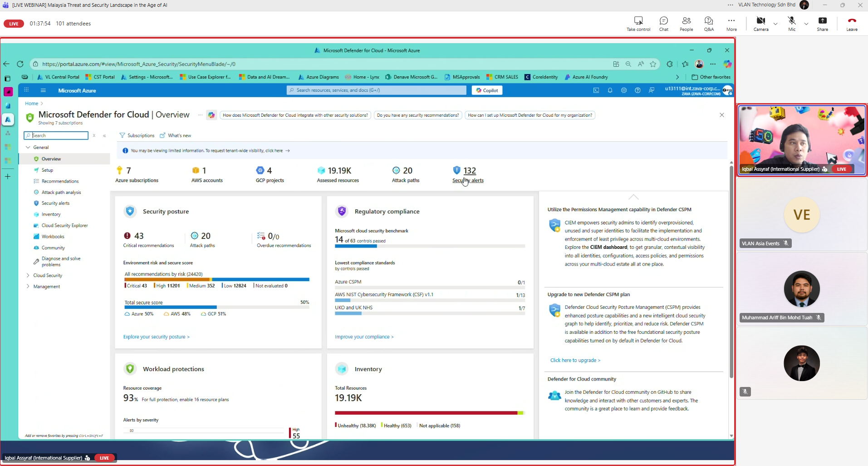Open the People list
This screenshot has height=466, width=868.
tap(686, 21)
